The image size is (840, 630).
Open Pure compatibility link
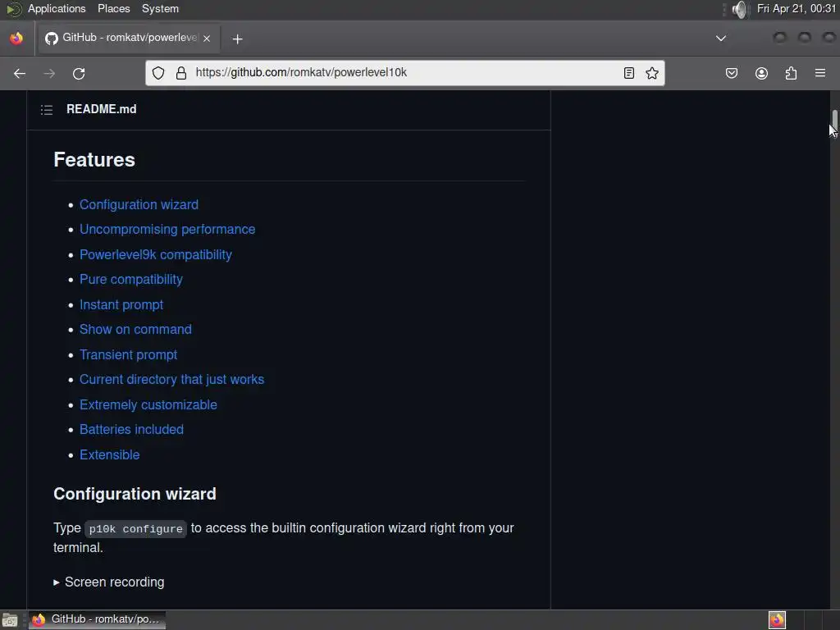[x=130, y=279]
